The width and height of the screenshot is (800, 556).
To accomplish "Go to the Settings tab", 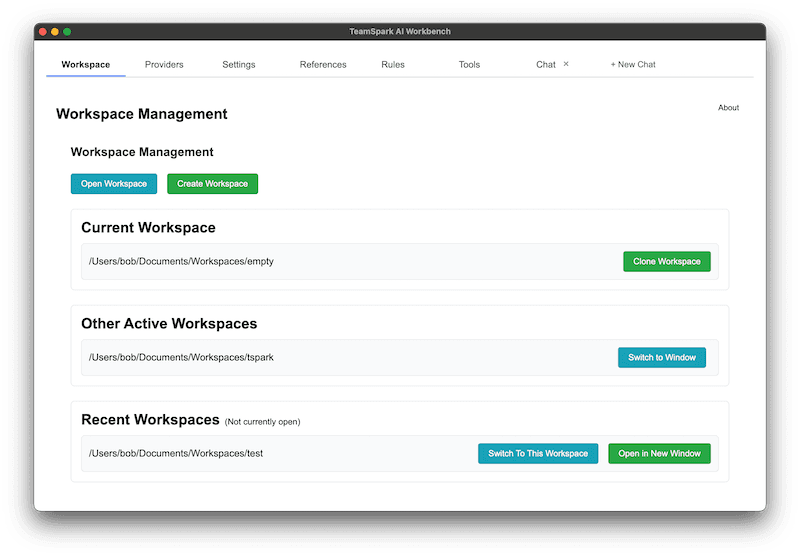I will click(239, 65).
